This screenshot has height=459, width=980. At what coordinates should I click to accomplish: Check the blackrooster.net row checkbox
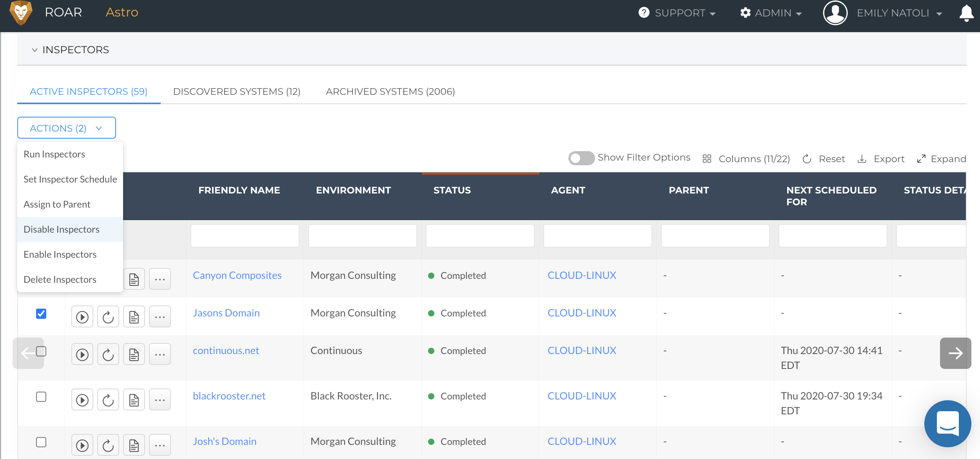[41, 397]
